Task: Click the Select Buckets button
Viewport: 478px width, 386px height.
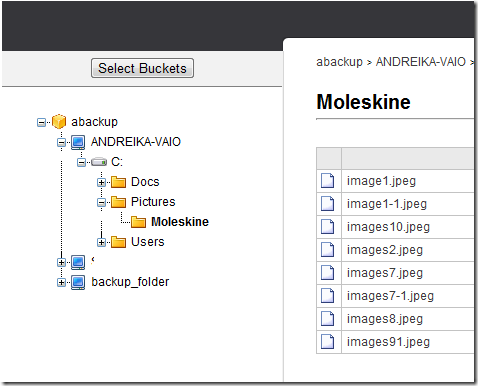Action: pyautogui.click(x=142, y=68)
